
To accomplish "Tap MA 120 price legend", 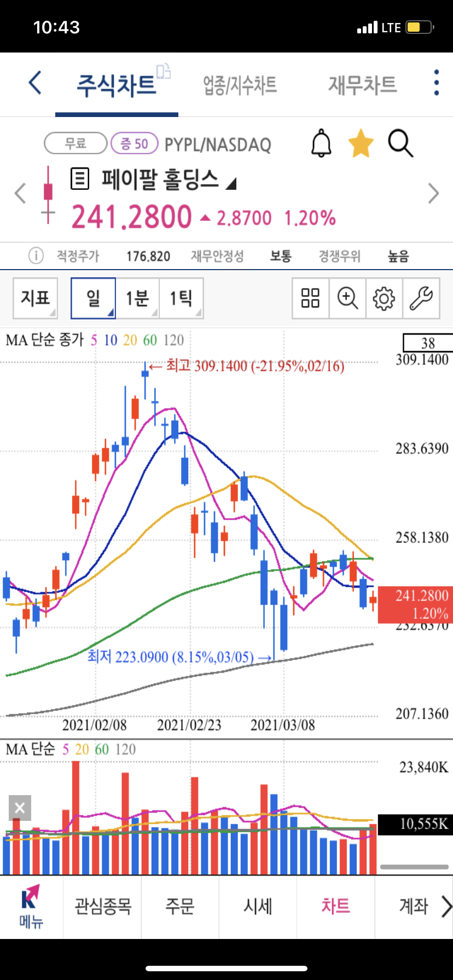I will pyautogui.click(x=173, y=340).
